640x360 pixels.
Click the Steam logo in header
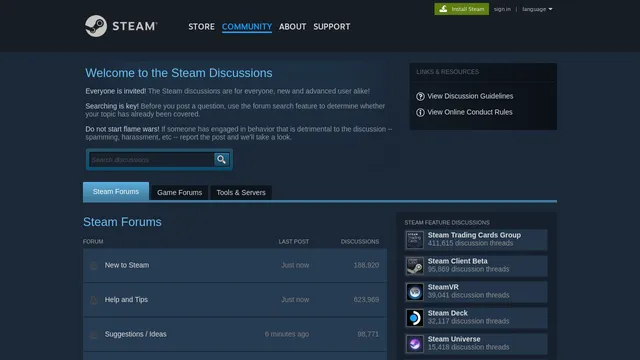(121, 26)
